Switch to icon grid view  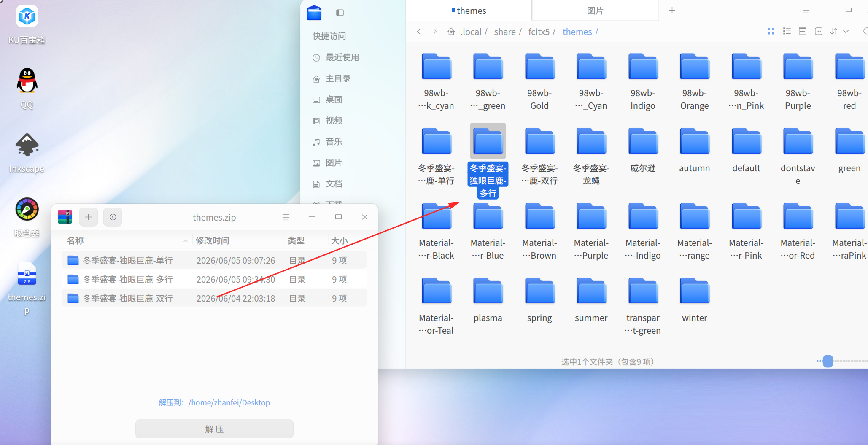point(771,32)
